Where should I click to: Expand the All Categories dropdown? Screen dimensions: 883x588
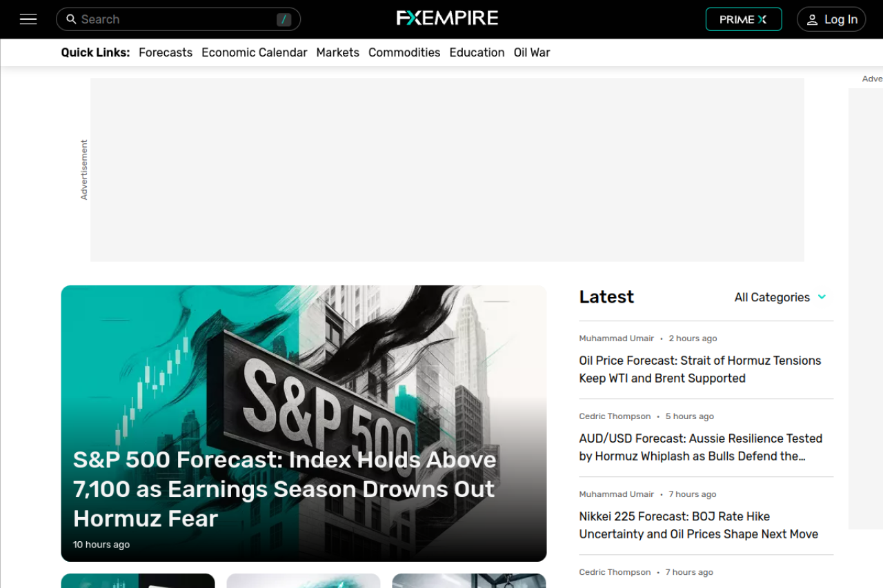780,297
